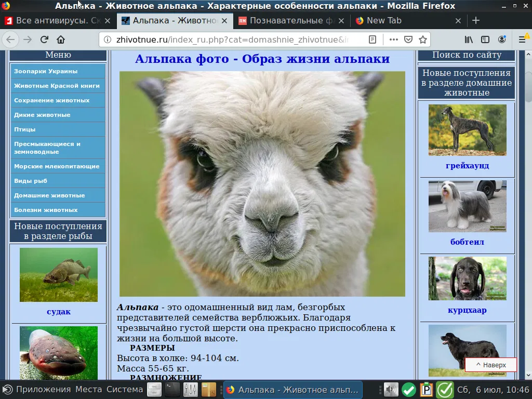Click the black dog thumbnail at bottom right
The width and height of the screenshot is (532, 399).
tap(468, 351)
